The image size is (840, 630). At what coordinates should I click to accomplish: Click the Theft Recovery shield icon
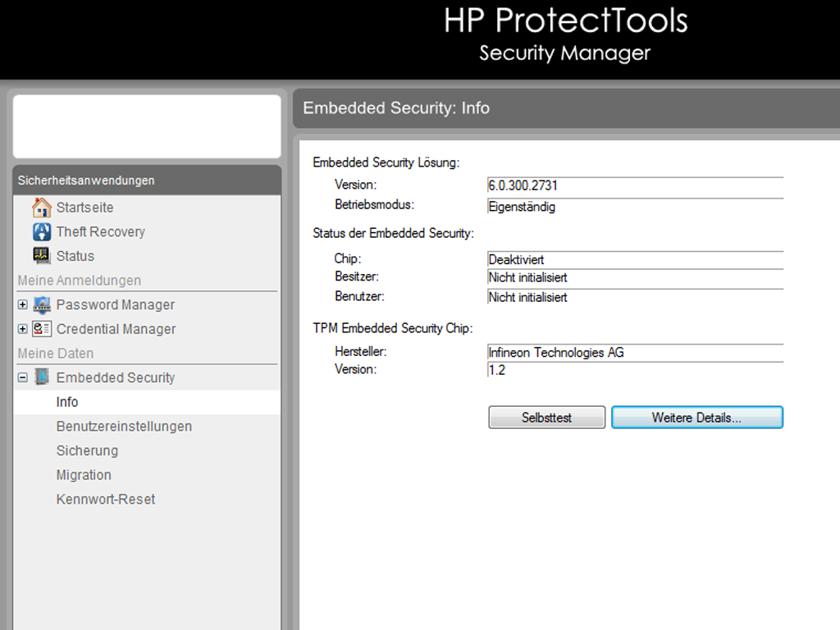coord(42,232)
